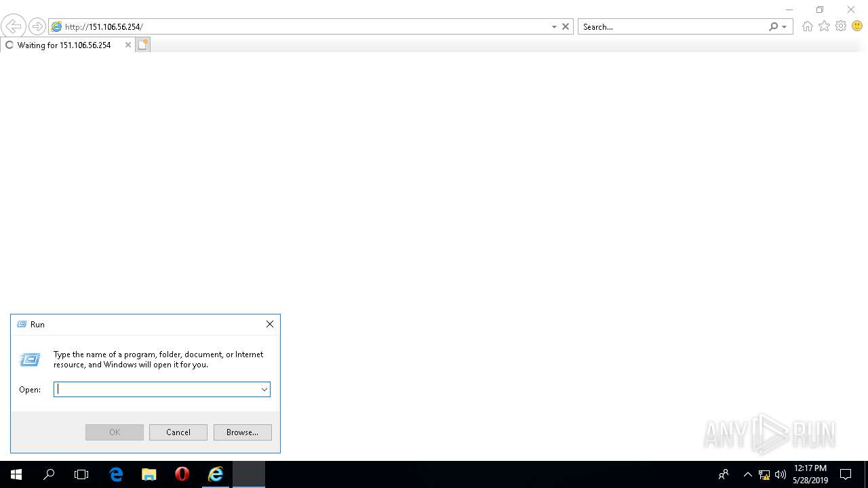Viewport: 868px width, 488px height.
Task: Show hidden system tray icons
Action: (748, 474)
